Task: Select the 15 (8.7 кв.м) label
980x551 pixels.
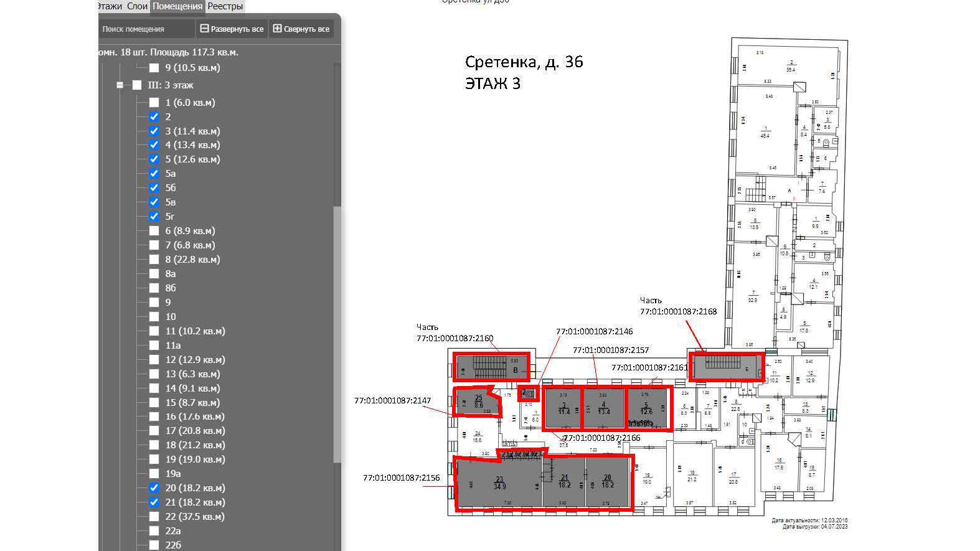Action: [x=192, y=403]
